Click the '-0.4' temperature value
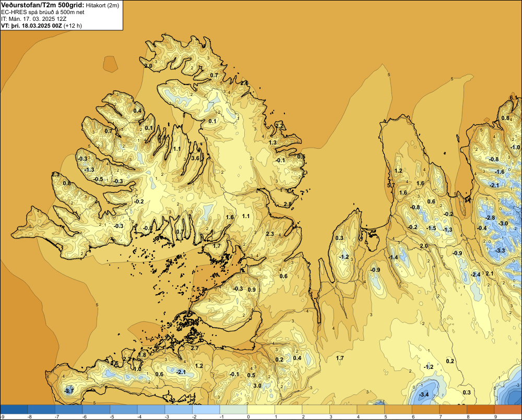Viewport: 522px width, 420px height. click(482, 228)
